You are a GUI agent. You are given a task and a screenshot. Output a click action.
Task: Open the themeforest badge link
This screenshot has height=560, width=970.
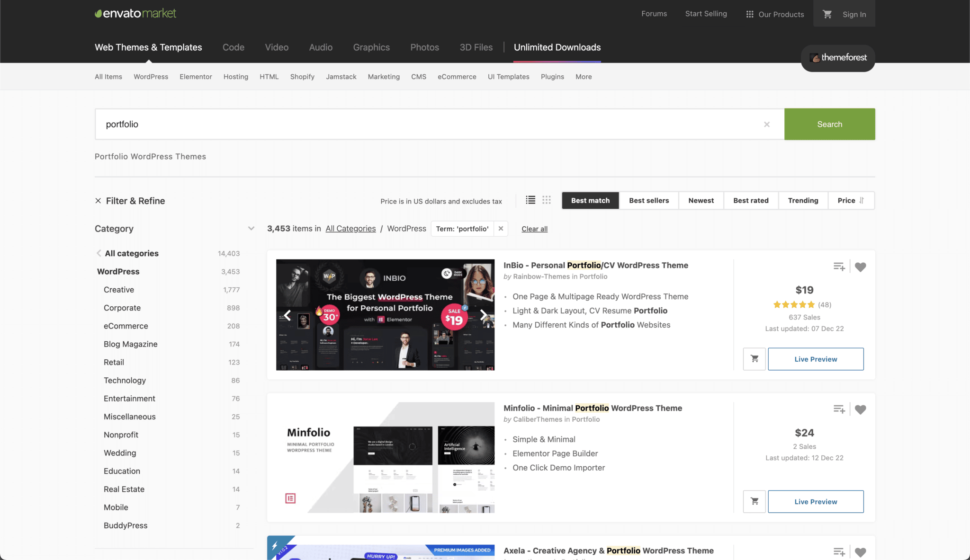(x=838, y=58)
